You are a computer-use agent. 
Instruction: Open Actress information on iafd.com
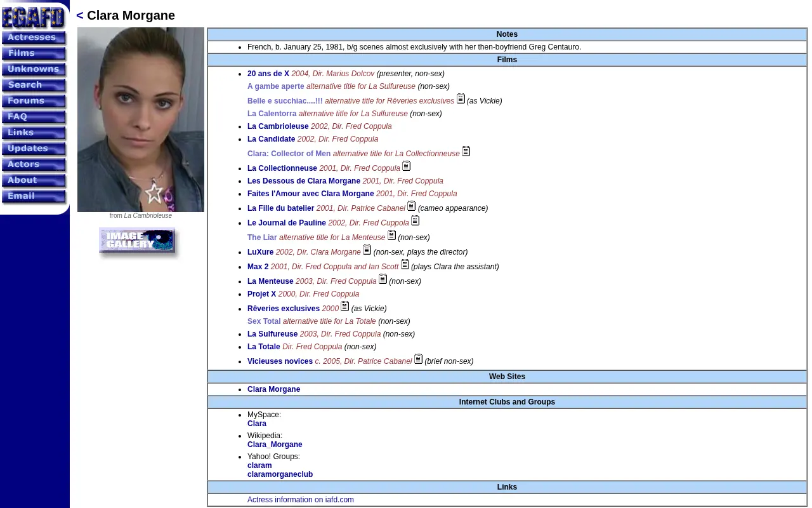301,500
